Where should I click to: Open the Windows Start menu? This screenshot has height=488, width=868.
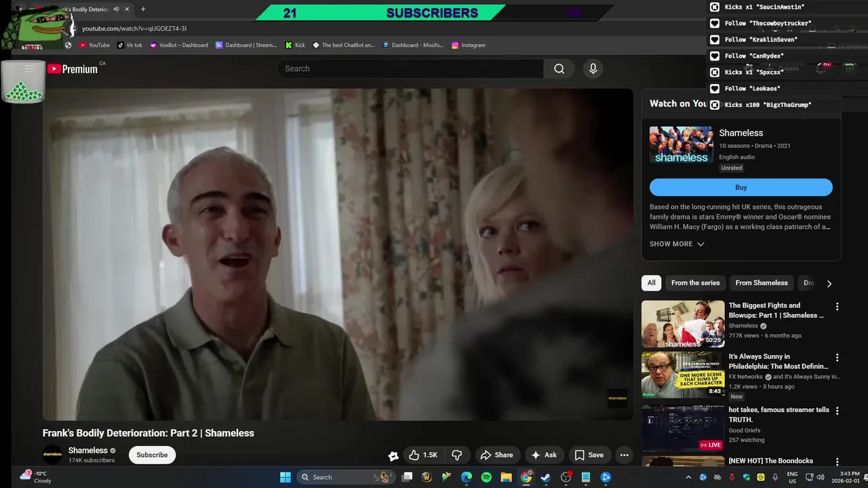click(285, 477)
